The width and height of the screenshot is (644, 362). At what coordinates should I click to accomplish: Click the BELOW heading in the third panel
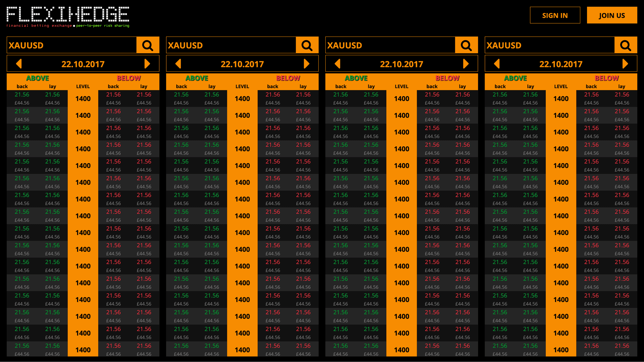[447, 78]
